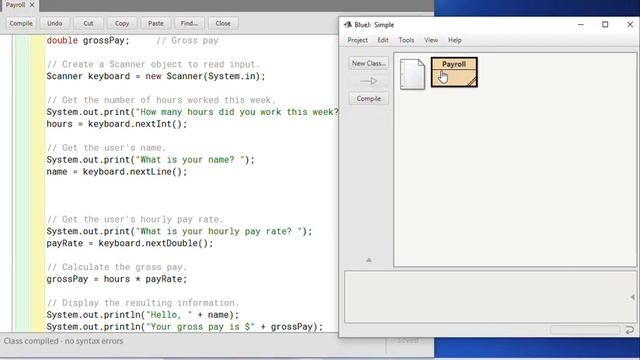Viewport: 640px width, 360px height.
Task: Open the Tools menu in BlueJ
Action: 406,40
